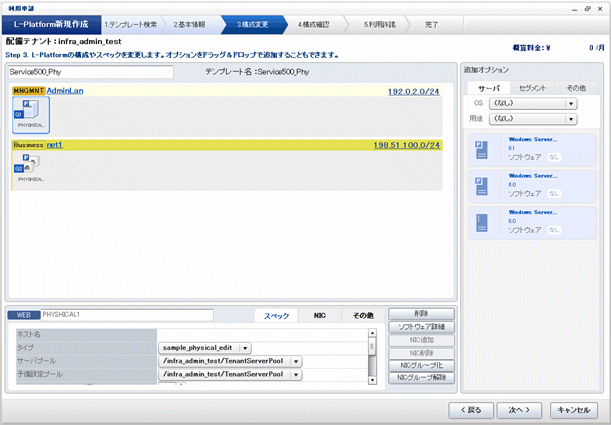The width and height of the screenshot is (611, 425).
Task: Open the AdminLan segment link
Action: point(65,90)
